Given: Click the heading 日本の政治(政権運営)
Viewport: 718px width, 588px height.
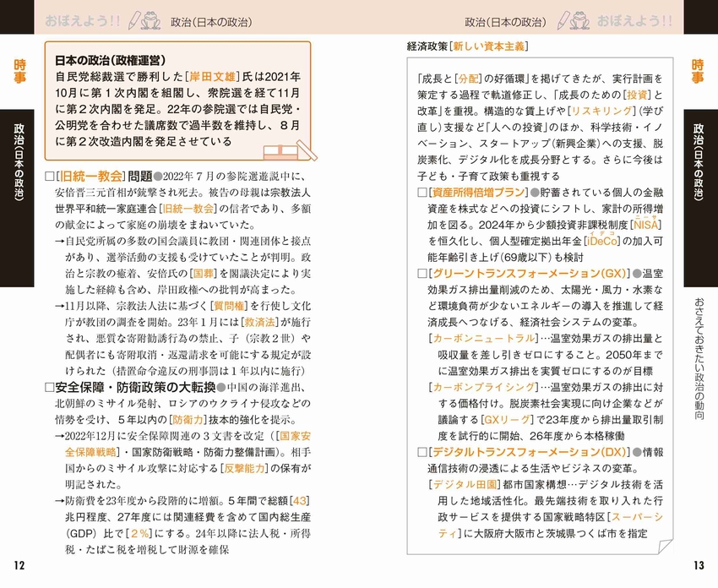Looking at the screenshot, I should tap(111, 60).
